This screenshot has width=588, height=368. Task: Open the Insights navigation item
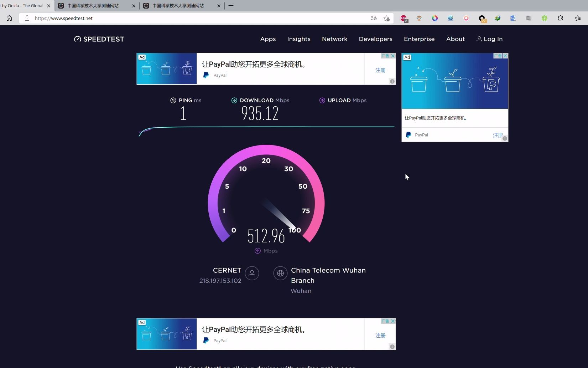tap(299, 39)
